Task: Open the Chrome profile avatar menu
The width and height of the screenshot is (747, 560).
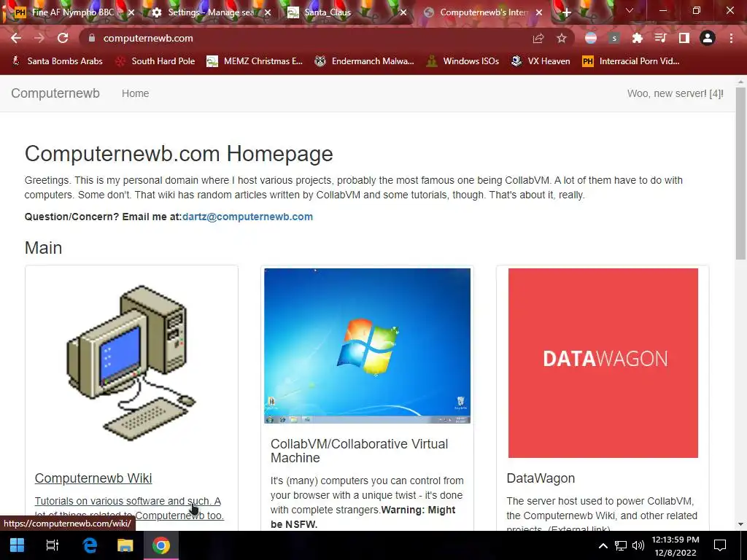Action: [x=708, y=38]
